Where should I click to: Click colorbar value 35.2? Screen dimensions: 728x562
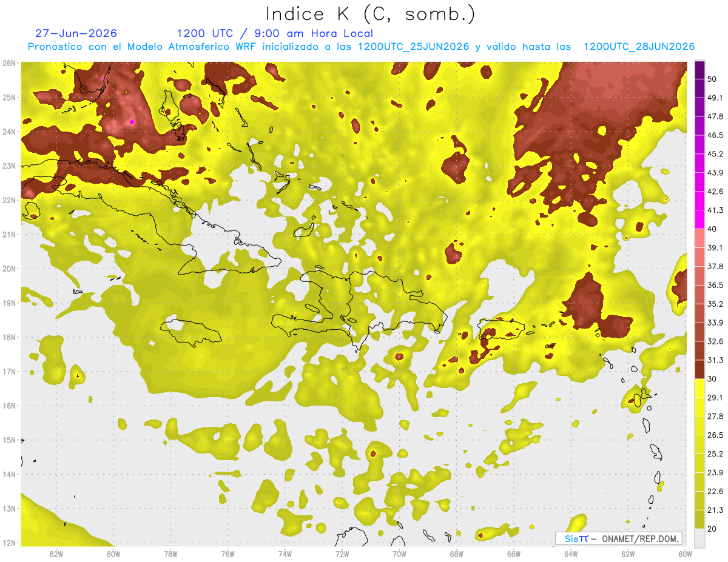coord(715,304)
